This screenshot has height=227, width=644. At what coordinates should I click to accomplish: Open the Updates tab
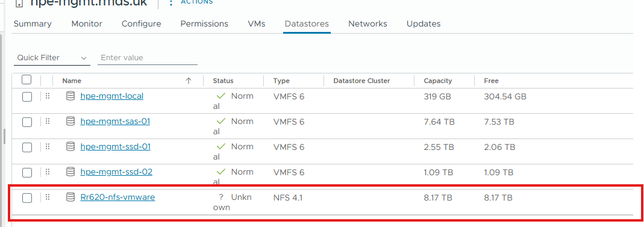tap(424, 24)
